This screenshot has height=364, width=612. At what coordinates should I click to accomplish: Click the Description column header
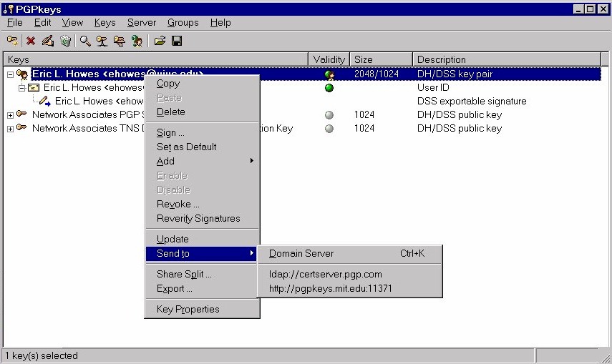[507, 59]
